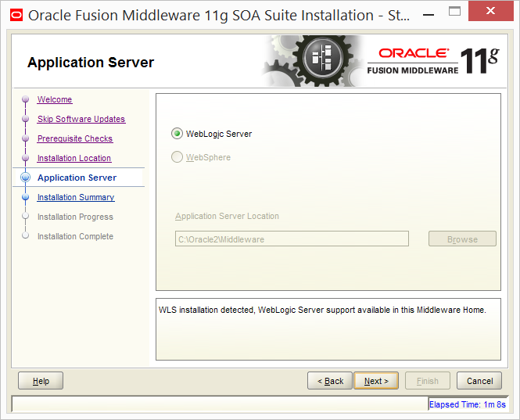Minimize the installer window
This screenshot has width=520, height=420.
pos(429,15)
